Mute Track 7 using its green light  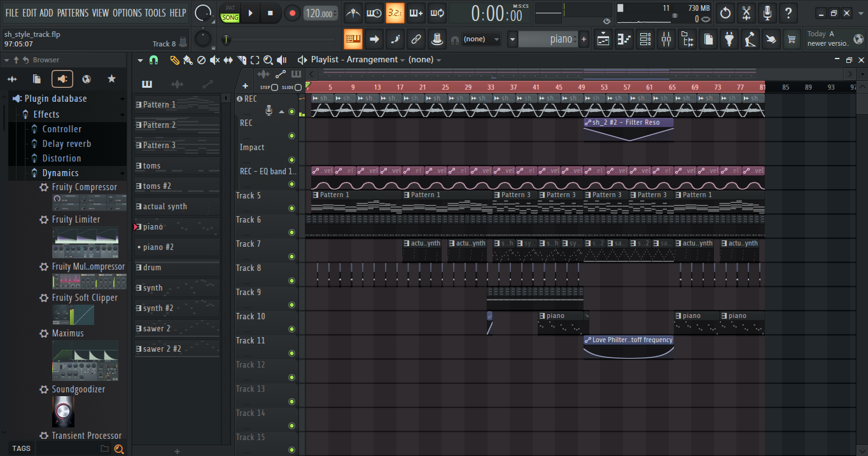tap(292, 256)
